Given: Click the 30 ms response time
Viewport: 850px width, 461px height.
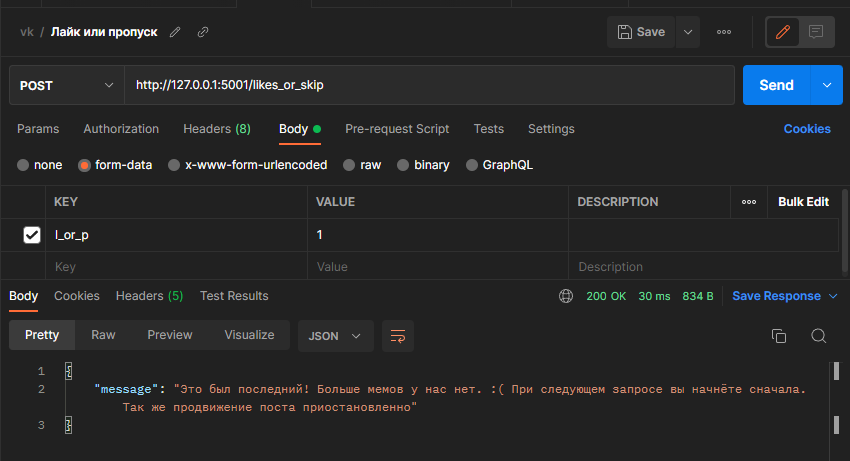Looking at the screenshot, I should coord(654,296).
